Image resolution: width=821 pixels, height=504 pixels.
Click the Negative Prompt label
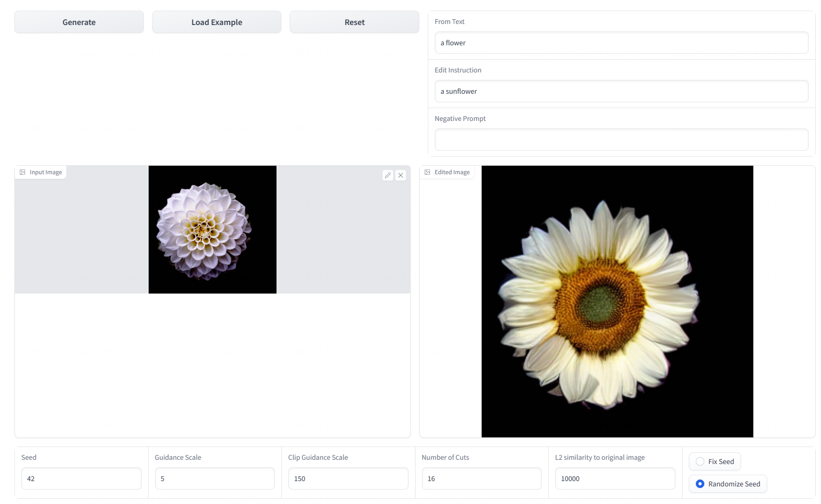pyautogui.click(x=460, y=119)
